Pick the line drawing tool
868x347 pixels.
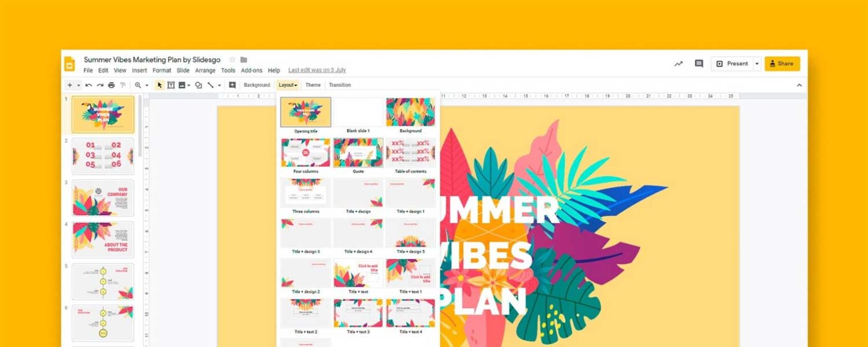point(211,84)
